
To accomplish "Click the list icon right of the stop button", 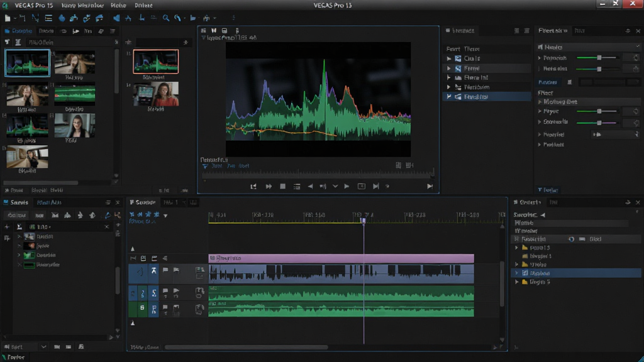I will pos(297,186).
